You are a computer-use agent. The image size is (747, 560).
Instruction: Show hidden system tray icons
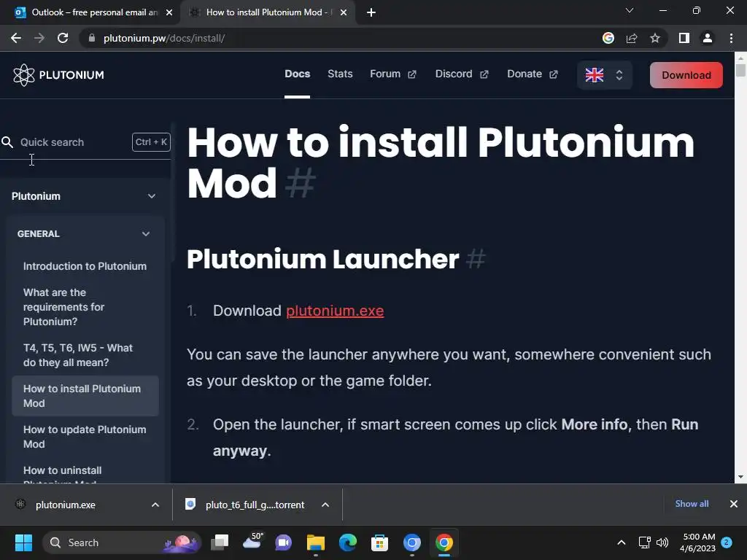point(622,542)
